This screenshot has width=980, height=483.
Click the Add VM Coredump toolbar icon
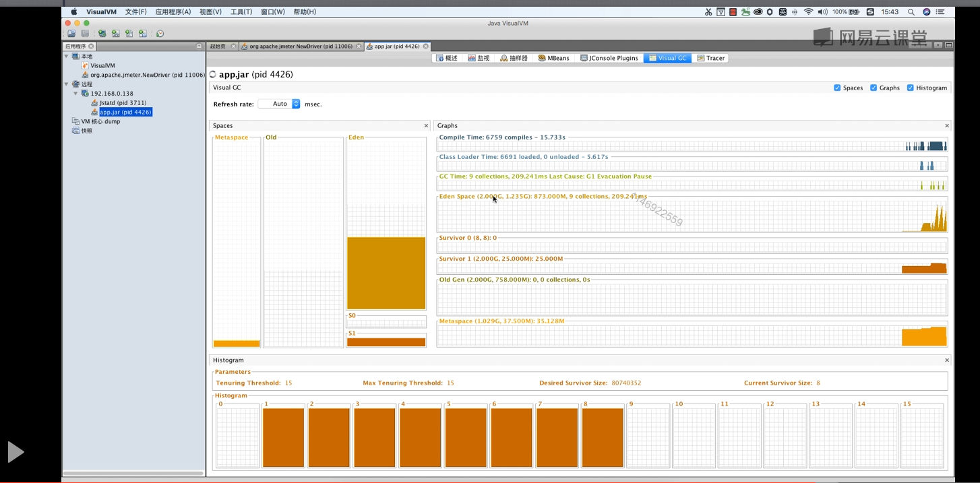point(129,34)
